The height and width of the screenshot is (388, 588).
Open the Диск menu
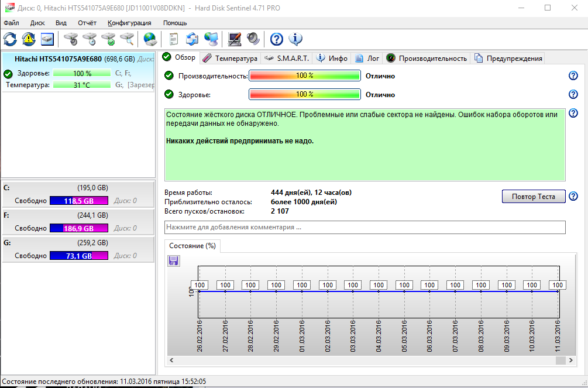pos(37,23)
